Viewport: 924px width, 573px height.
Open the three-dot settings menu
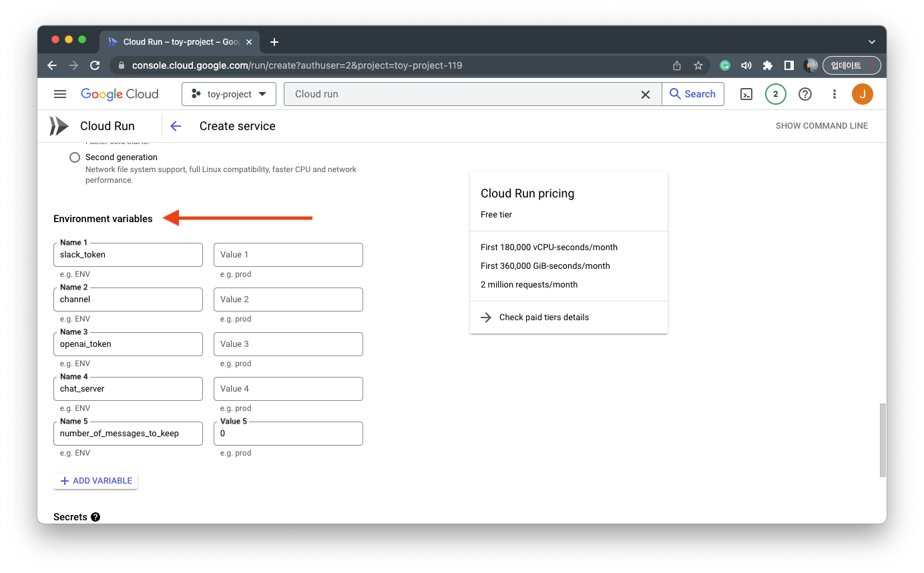pos(834,94)
